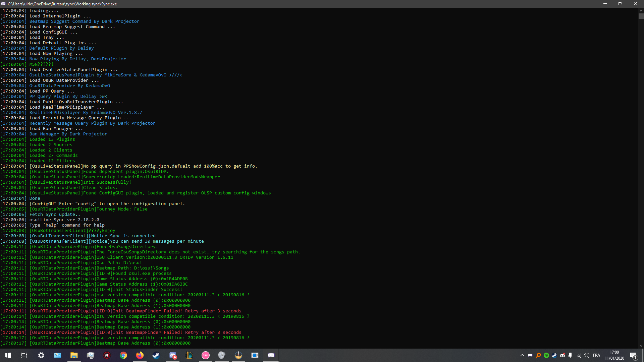The image size is (644, 362).
Task: Open the Steam tray icon
Action: [554, 355]
